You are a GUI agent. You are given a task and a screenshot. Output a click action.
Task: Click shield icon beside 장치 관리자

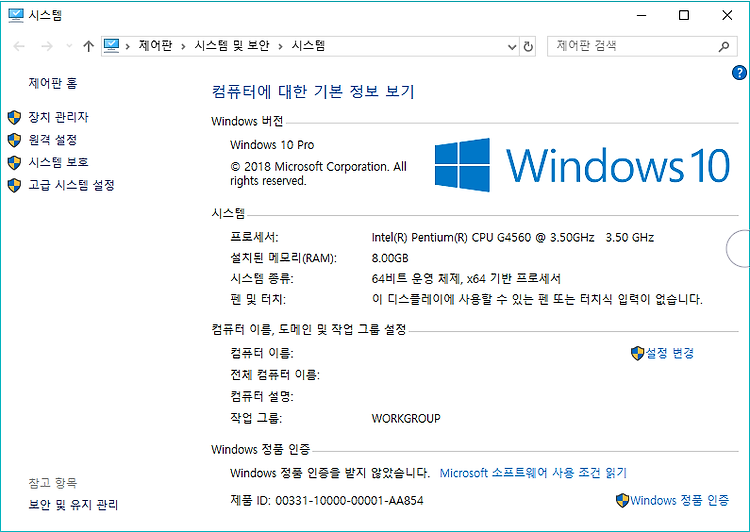coord(14,117)
